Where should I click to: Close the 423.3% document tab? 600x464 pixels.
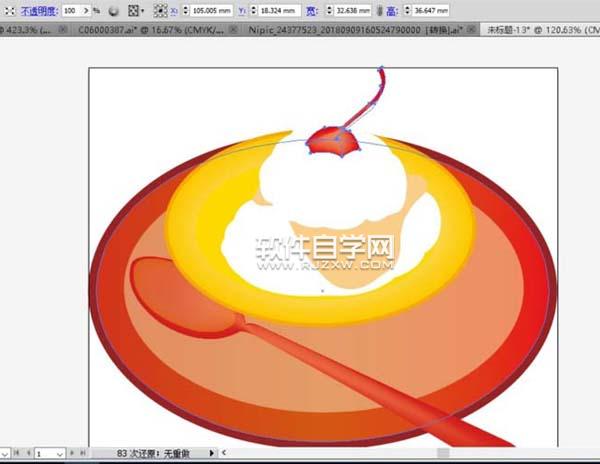(62, 29)
